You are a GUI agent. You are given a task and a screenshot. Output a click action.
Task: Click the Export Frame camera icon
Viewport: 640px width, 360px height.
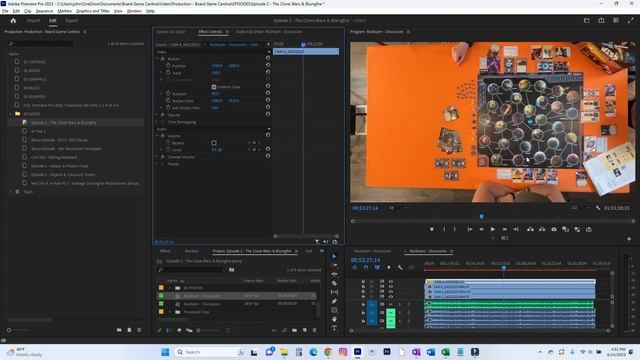(554, 229)
